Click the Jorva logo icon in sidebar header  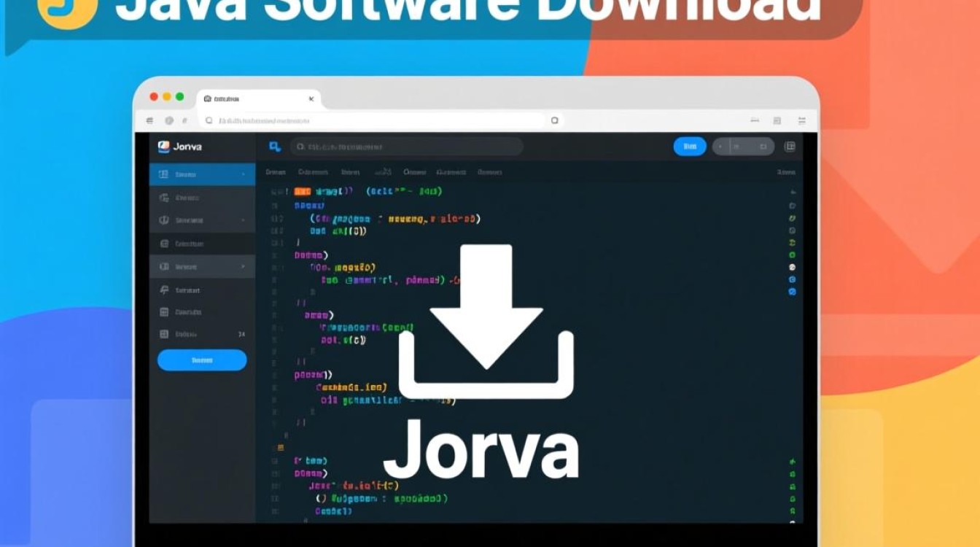pos(163,147)
